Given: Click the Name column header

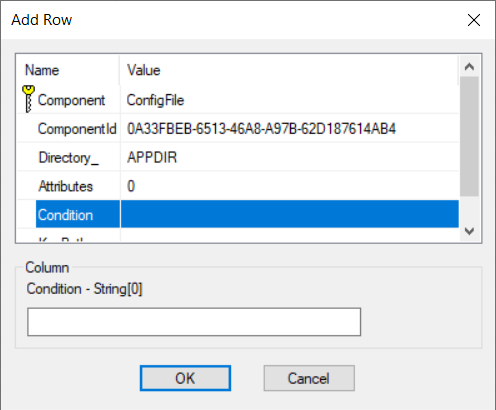Looking at the screenshot, I should [68, 70].
